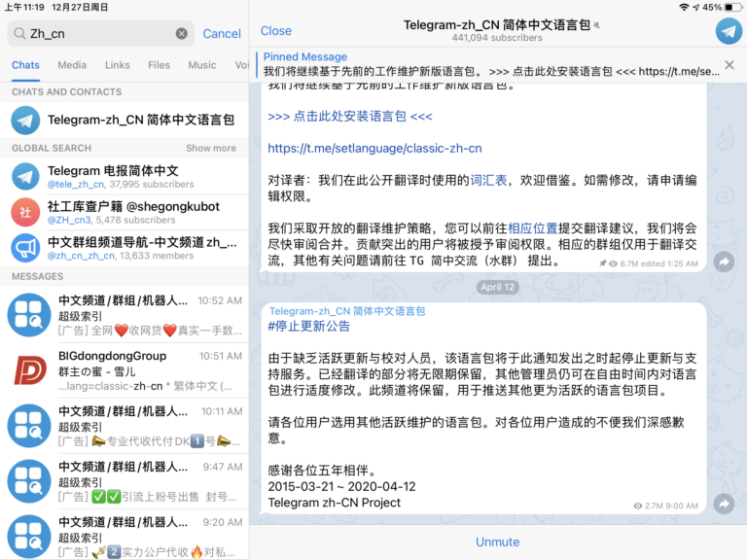747x560 pixels.
Task: Tap the 上午11:19 clock in status bar
Action: coord(24,7)
